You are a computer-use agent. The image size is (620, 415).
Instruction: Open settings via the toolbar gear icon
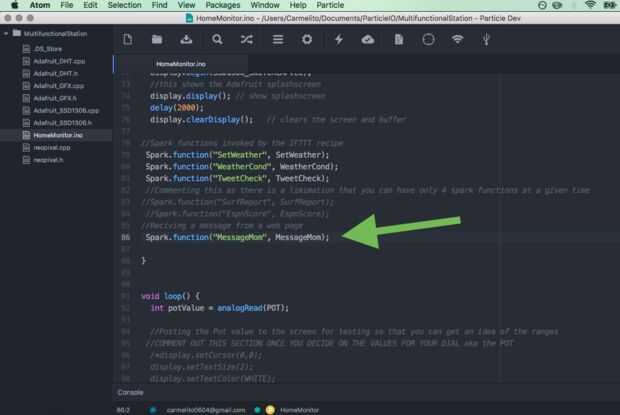(x=307, y=39)
